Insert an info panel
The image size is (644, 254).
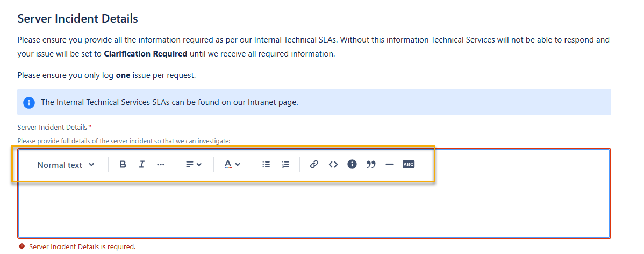pos(352,165)
